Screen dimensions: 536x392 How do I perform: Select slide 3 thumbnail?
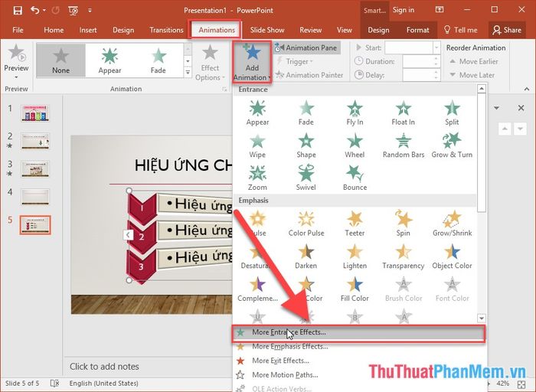35,169
